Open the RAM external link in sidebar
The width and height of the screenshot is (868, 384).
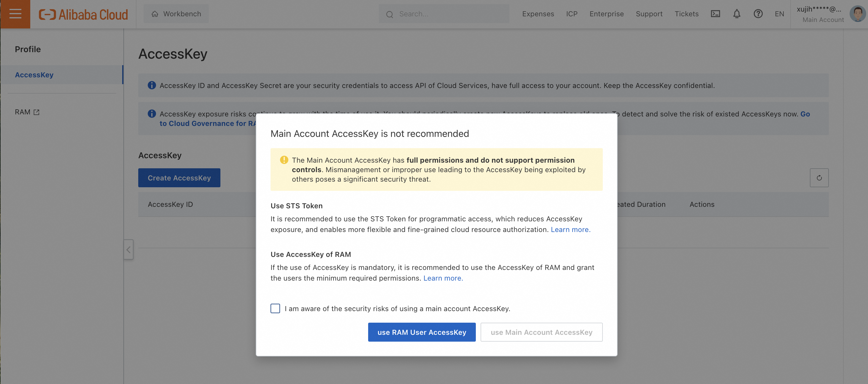27,112
